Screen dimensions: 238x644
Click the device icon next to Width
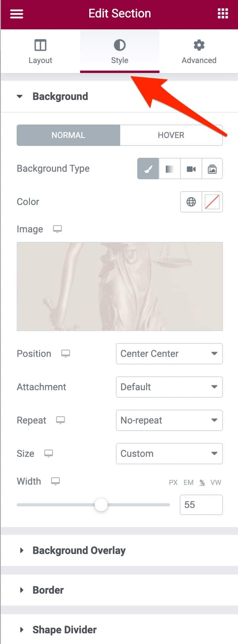coord(55,481)
